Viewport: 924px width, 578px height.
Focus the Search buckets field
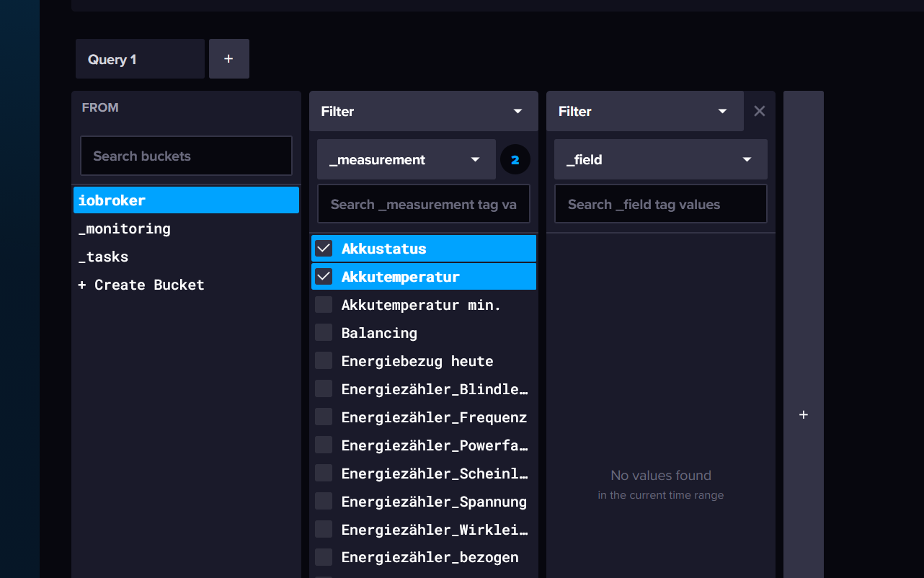[186, 156]
